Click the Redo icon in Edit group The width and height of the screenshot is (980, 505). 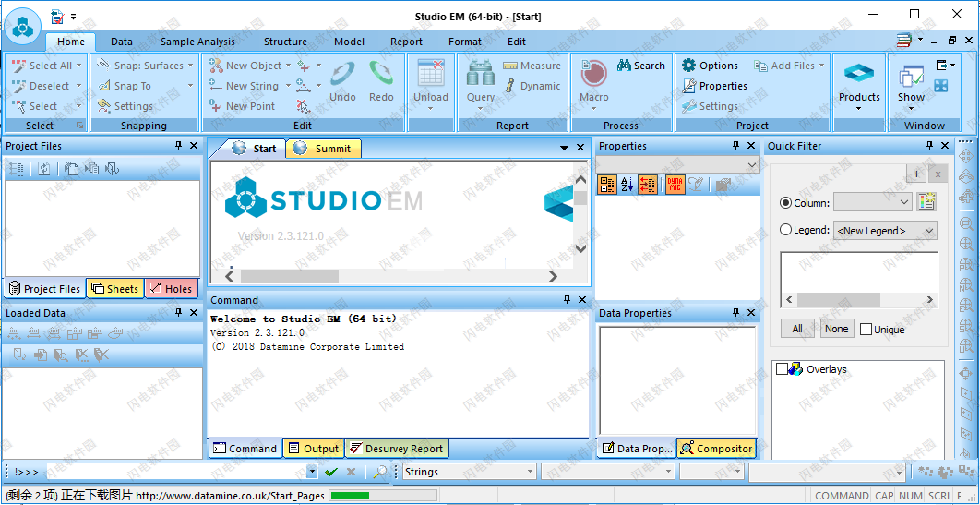381,74
